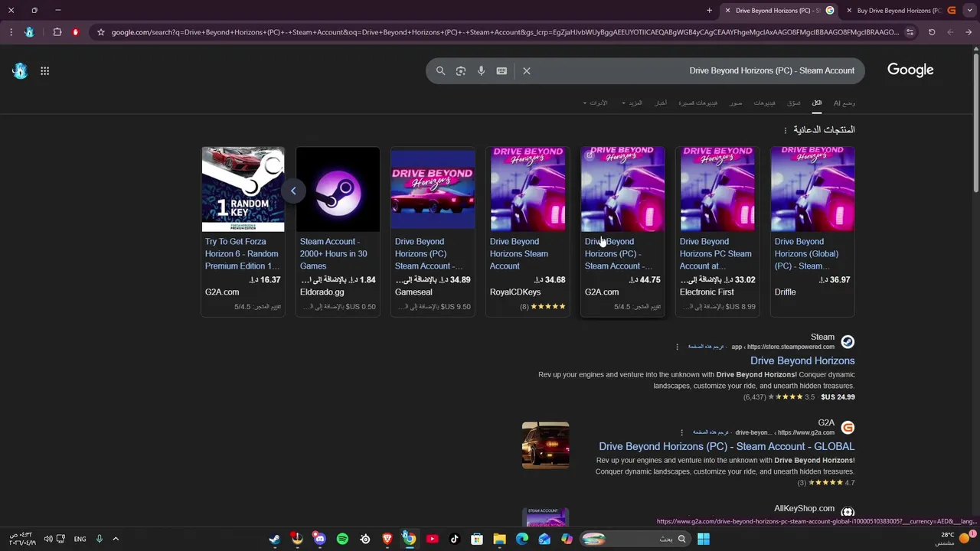The height and width of the screenshot is (551, 980).
Task: Switch to the Videos results tab
Action: point(764,103)
